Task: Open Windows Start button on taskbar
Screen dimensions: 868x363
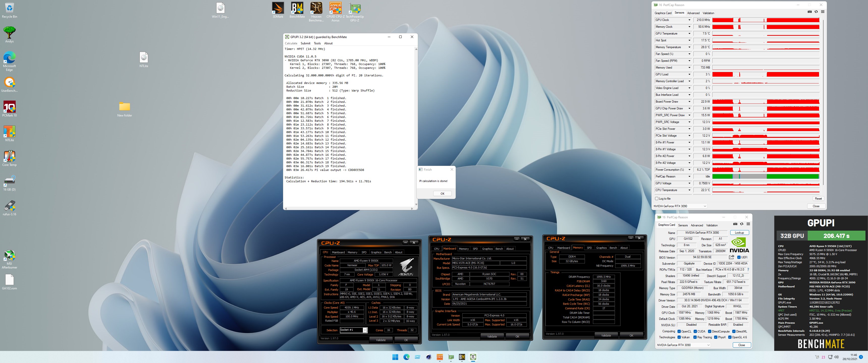Action: [x=395, y=357]
